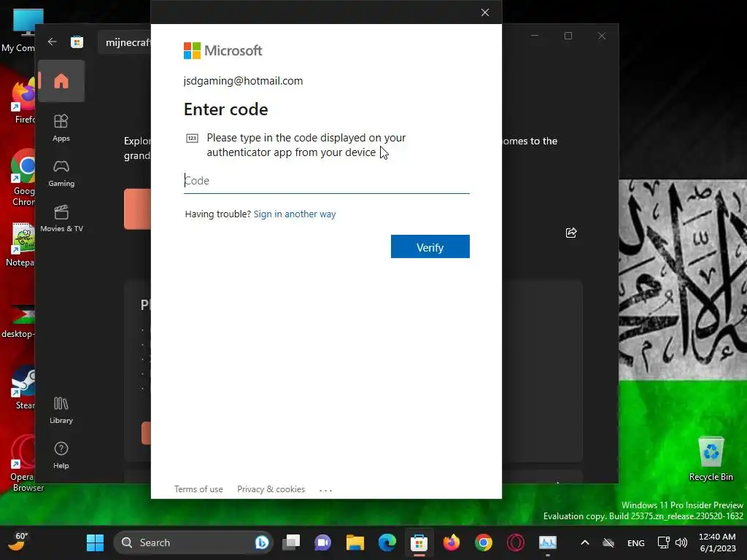Open Task View from the taskbar

tap(291, 542)
